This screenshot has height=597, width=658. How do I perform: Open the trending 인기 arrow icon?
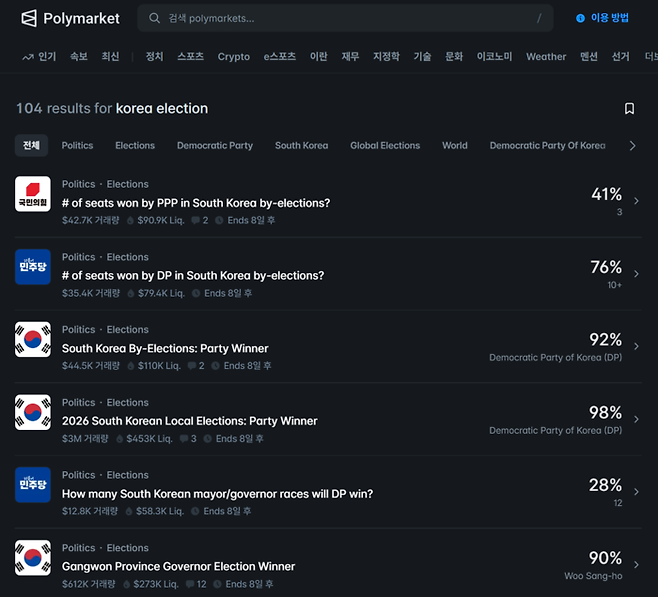click(28, 57)
